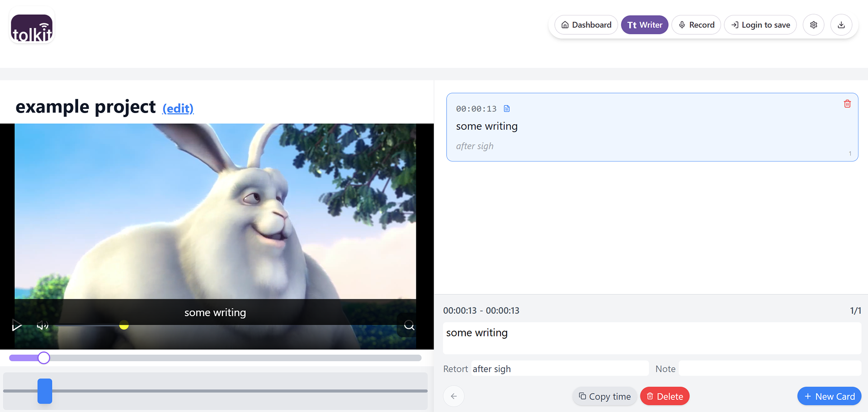Focus the Retort input field
868x412 pixels.
560,369
